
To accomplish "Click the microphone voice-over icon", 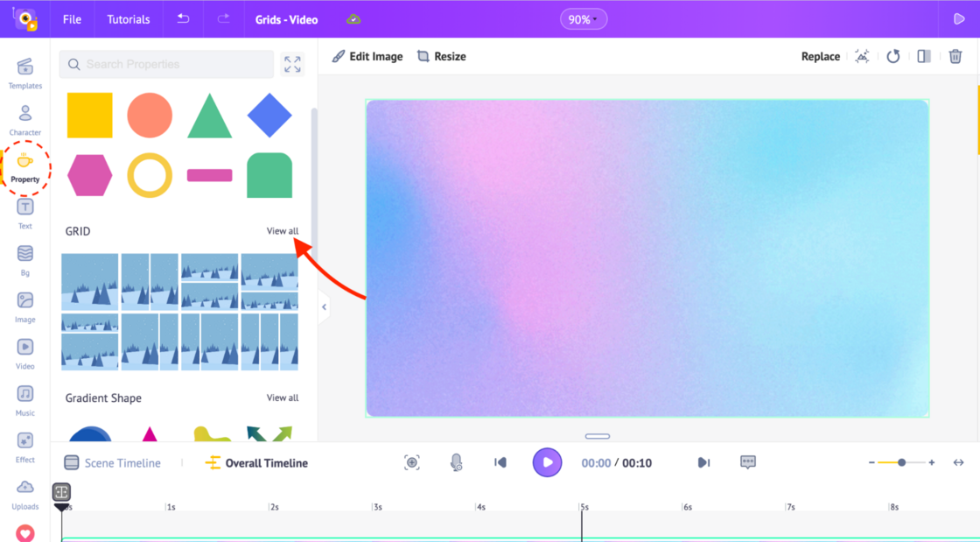I will 456,462.
